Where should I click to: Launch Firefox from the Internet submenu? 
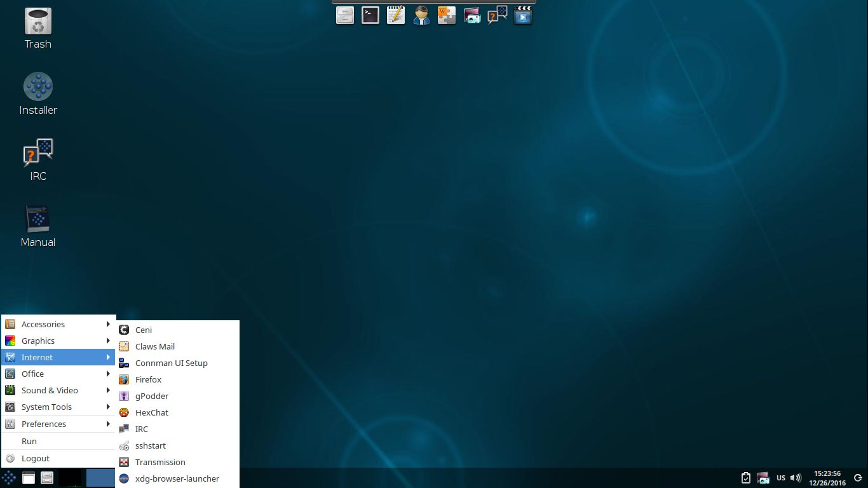coord(177,379)
